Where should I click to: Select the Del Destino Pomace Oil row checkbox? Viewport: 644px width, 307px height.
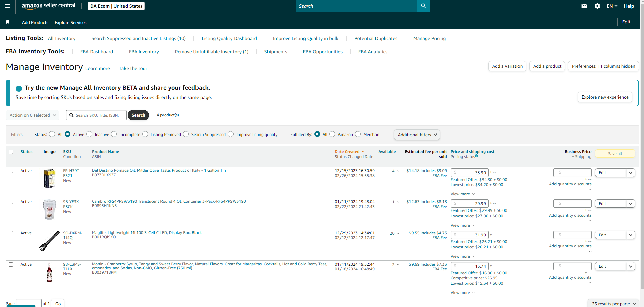(x=11, y=171)
